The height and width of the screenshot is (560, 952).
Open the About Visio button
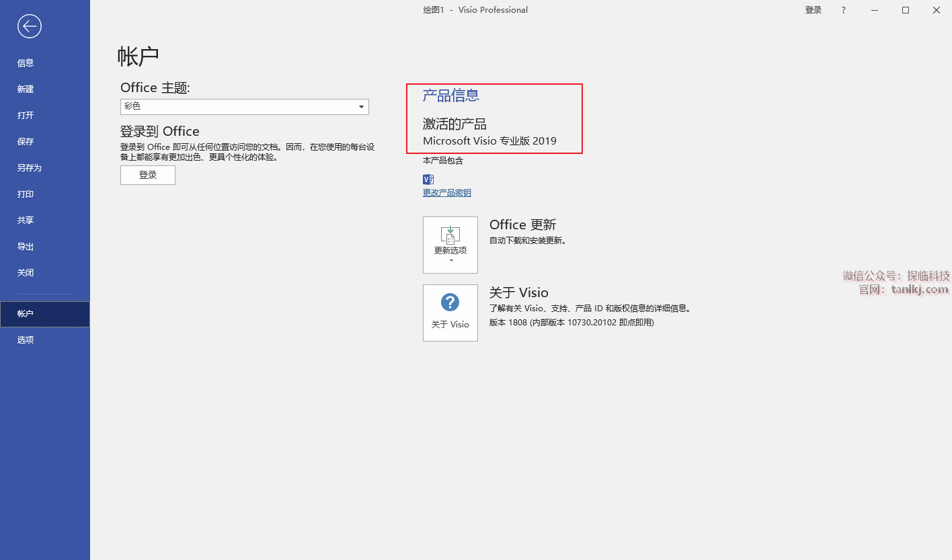coord(450,313)
